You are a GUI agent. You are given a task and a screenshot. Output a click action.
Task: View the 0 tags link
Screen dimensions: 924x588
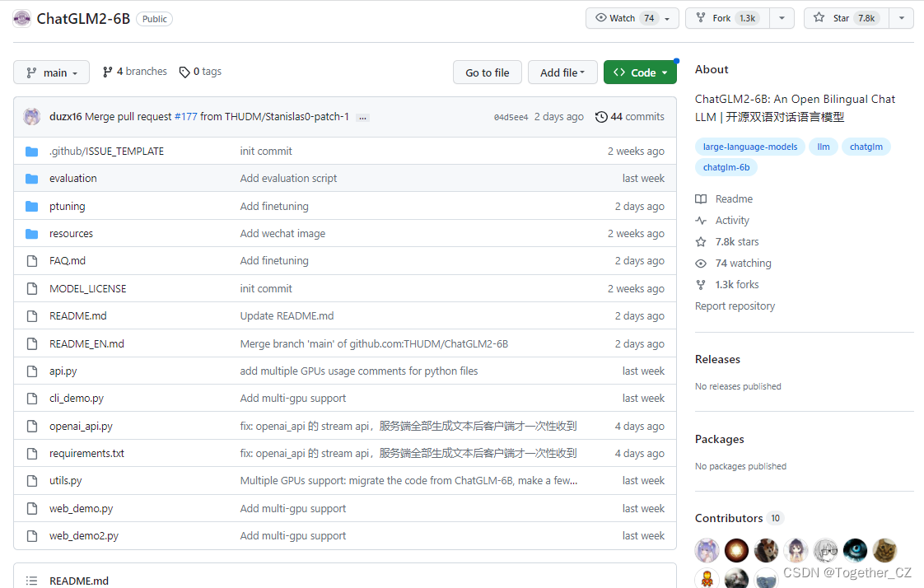pos(200,72)
